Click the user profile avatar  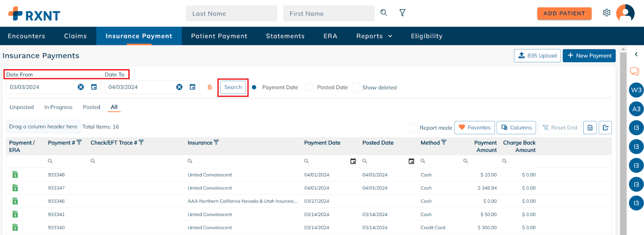click(x=625, y=13)
